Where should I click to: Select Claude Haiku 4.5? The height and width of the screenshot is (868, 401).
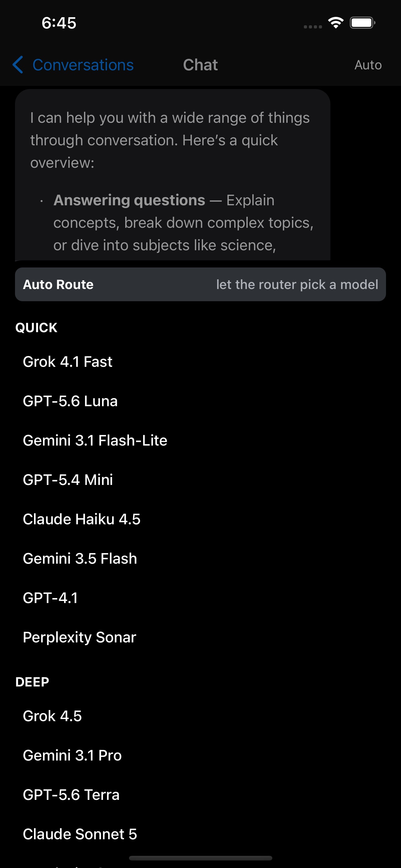click(x=200, y=519)
